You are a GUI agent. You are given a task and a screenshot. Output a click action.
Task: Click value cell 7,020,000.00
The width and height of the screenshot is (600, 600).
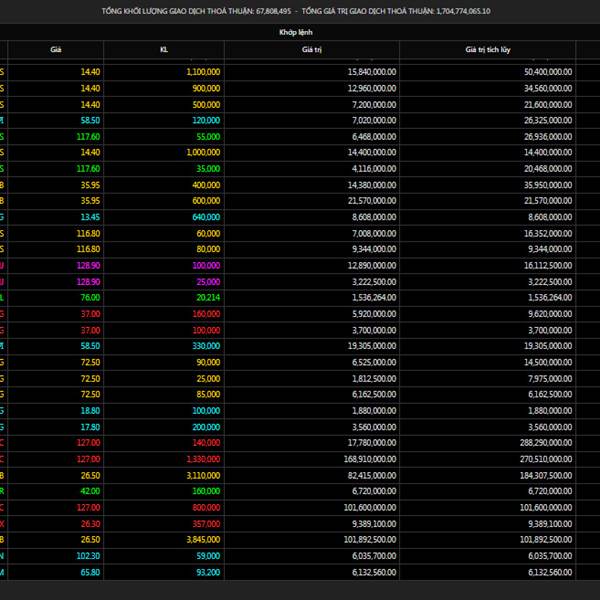pyautogui.click(x=374, y=121)
